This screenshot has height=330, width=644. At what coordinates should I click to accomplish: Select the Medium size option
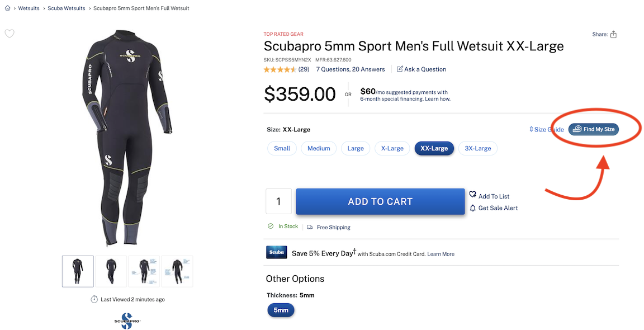coord(319,148)
